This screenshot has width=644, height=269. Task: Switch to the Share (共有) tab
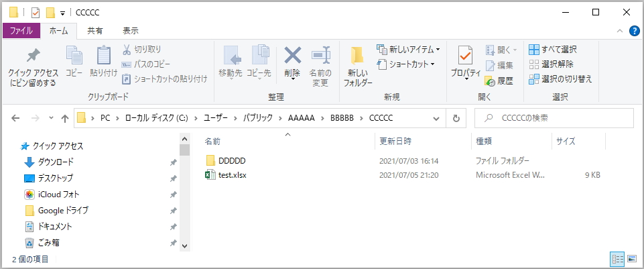tap(95, 31)
